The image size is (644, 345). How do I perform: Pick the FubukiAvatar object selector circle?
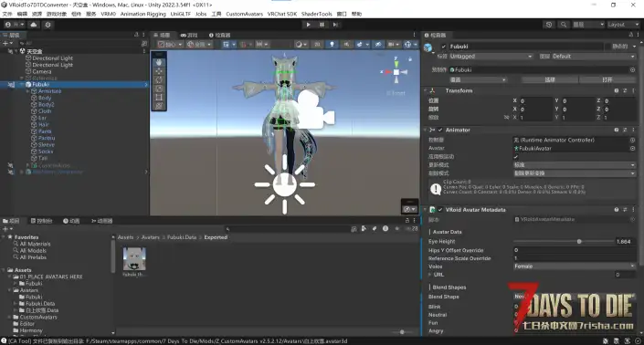click(632, 149)
